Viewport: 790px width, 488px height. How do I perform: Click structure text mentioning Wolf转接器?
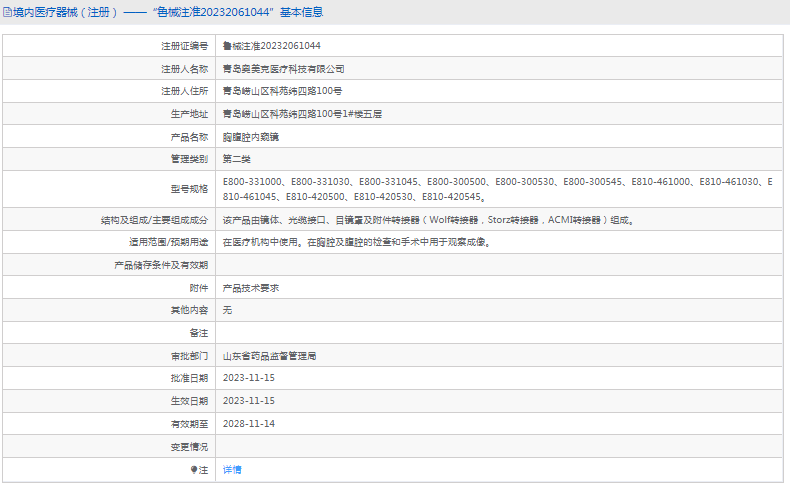(429, 220)
